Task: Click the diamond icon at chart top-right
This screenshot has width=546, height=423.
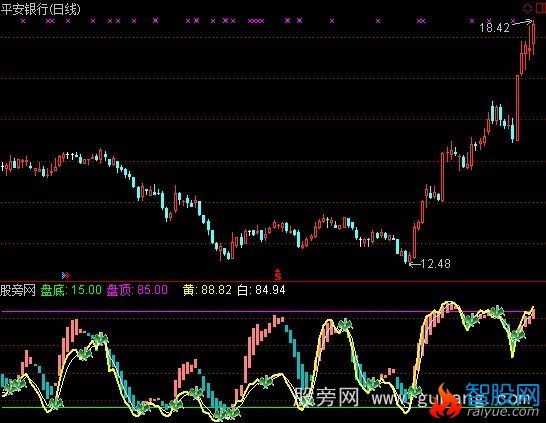Action: (x=528, y=8)
